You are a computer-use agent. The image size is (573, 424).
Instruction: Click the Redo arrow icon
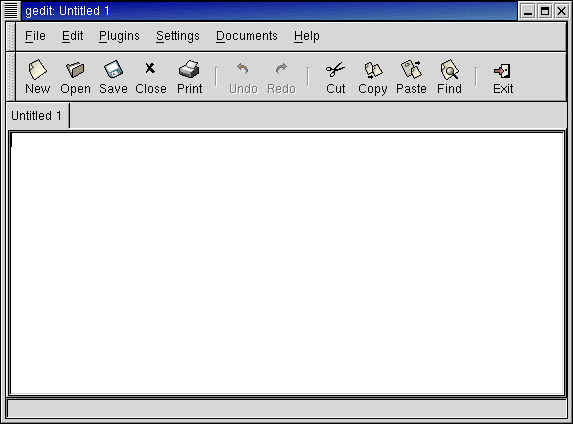point(281,68)
